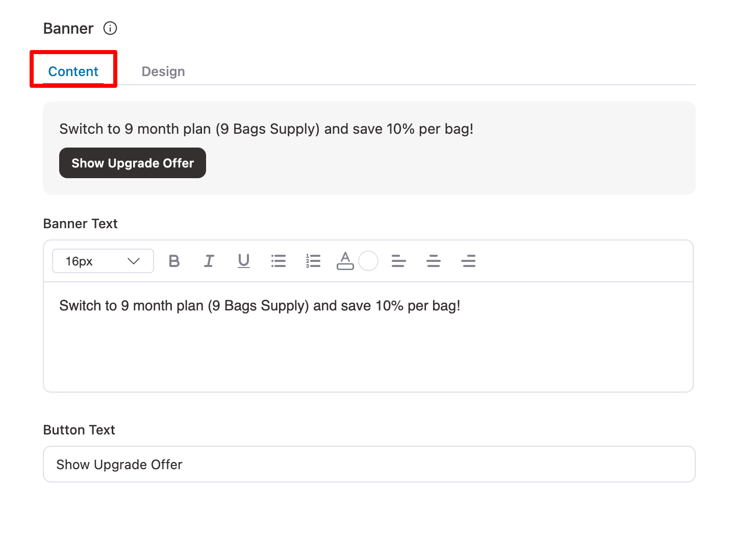Insert a numbered list
The image size is (756, 533).
tap(313, 261)
